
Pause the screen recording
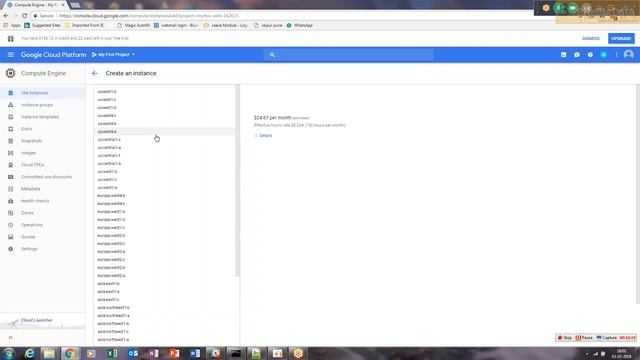tap(584, 338)
